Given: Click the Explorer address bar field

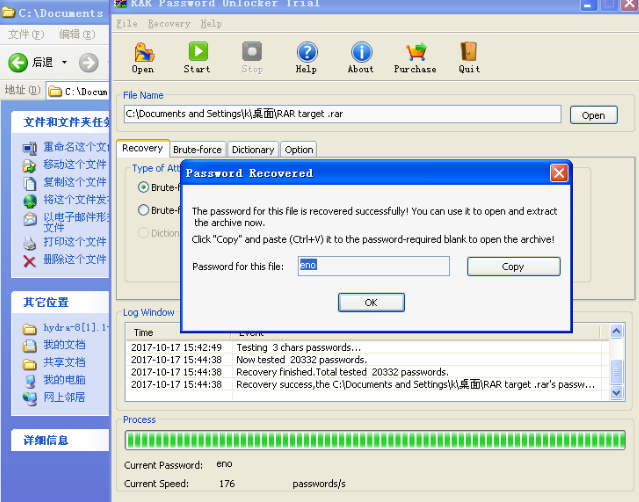Looking at the screenshot, I should [x=78, y=92].
